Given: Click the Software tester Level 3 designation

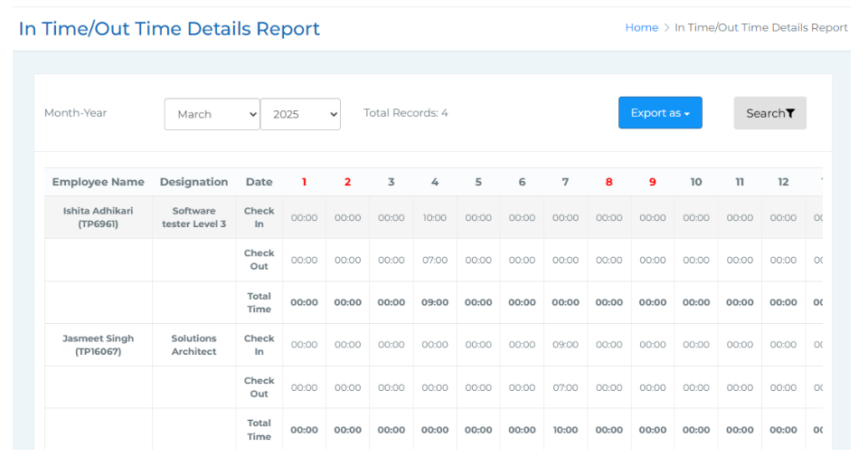Looking at the screenshot, I should [193, 217].
